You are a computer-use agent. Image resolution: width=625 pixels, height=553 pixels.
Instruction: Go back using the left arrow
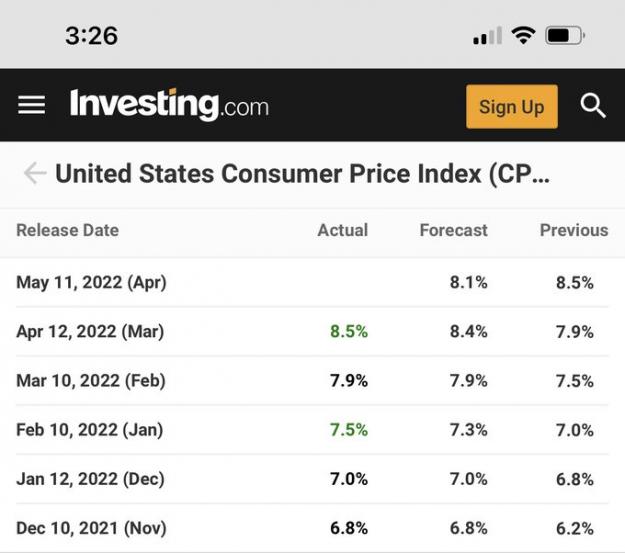tap(35, 173)
